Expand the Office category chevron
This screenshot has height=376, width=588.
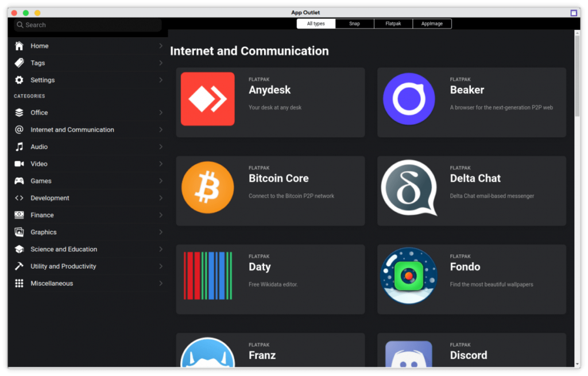click(161, 113)
